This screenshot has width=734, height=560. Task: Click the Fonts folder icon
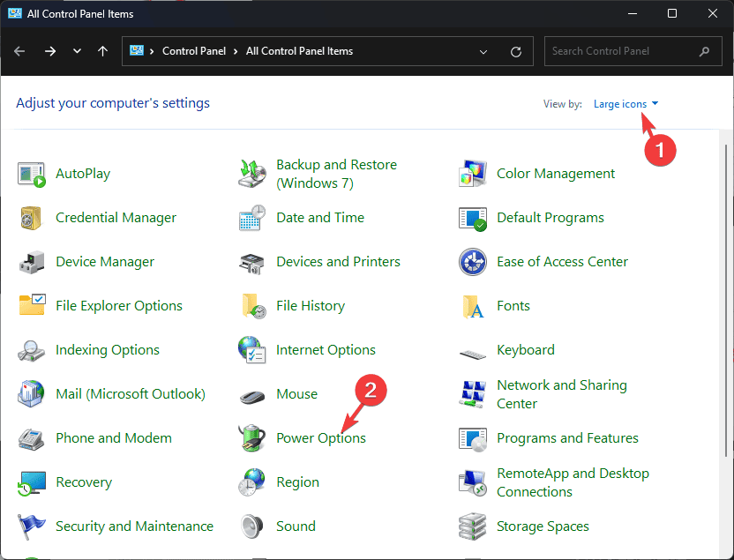pyautogui.click(x=473, y=306)
